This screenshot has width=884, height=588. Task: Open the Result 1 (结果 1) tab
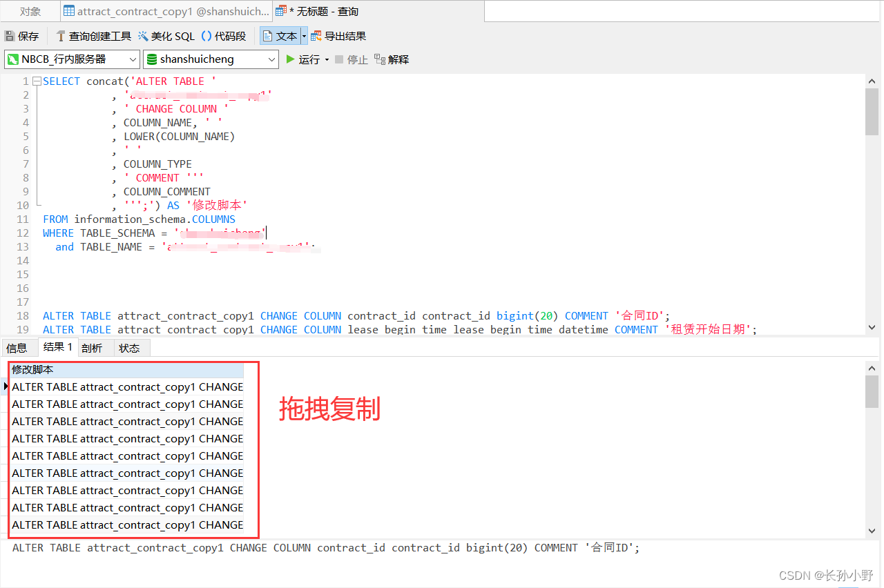[57, 346]
